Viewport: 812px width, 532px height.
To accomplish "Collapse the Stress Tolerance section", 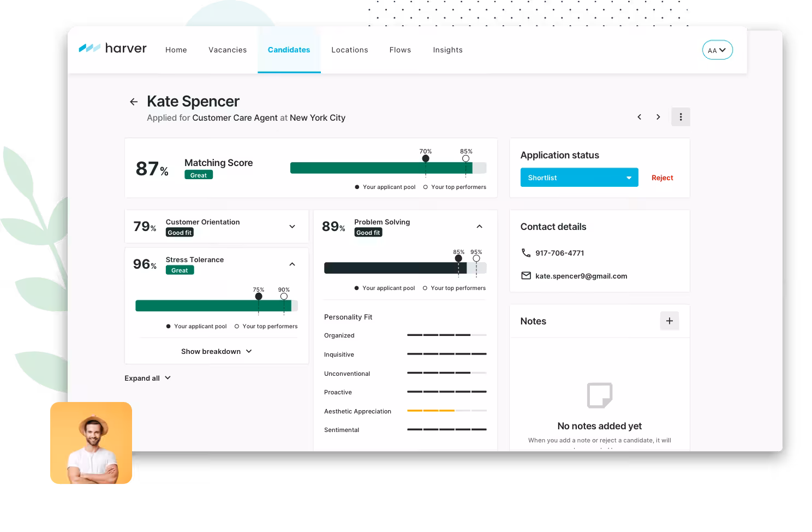I will (x=292, y=264).
